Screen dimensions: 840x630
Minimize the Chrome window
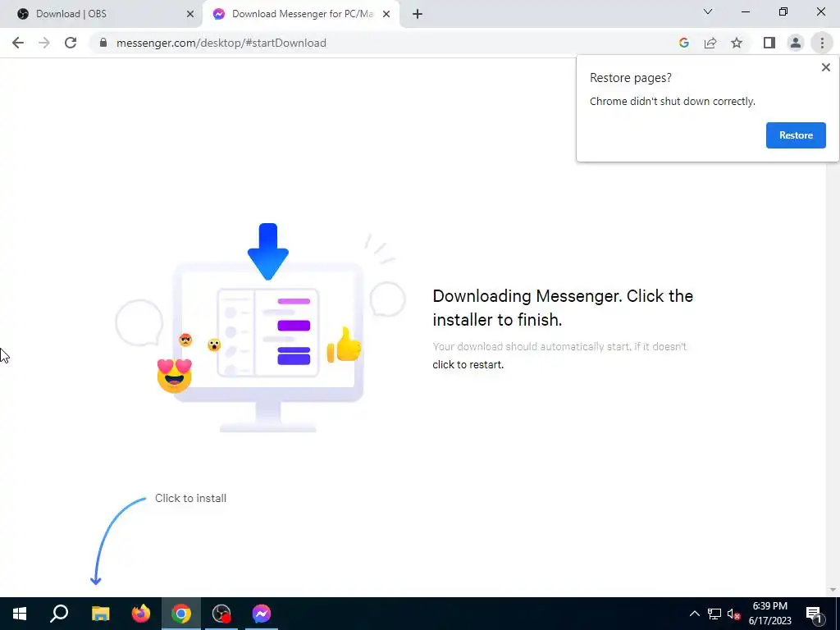pos(745,11)
